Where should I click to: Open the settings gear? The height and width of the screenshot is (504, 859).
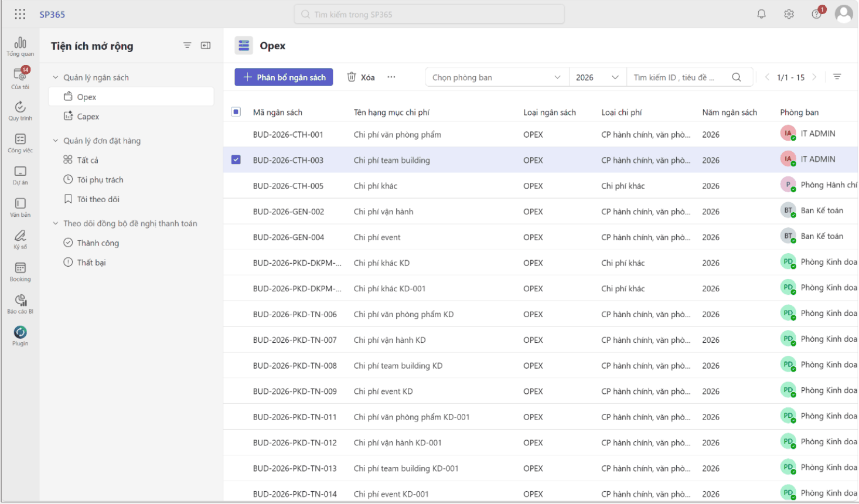[789, 14]
